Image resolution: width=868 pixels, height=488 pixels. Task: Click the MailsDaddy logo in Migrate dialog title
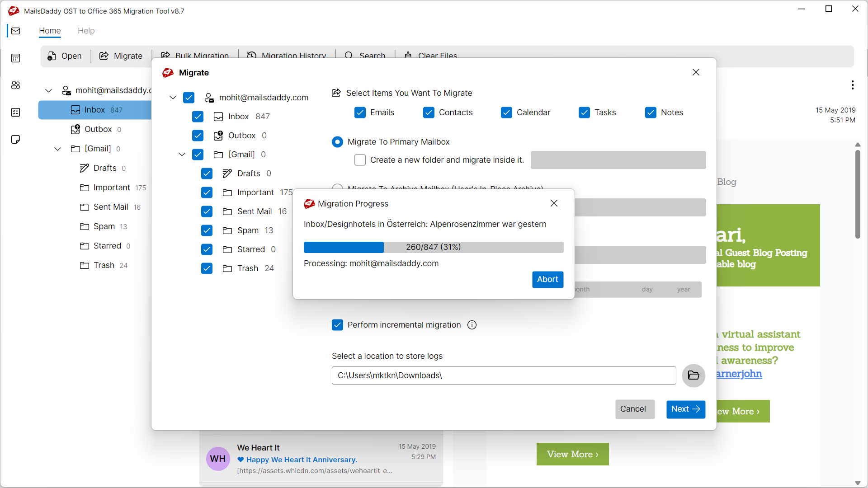[168, 73]
